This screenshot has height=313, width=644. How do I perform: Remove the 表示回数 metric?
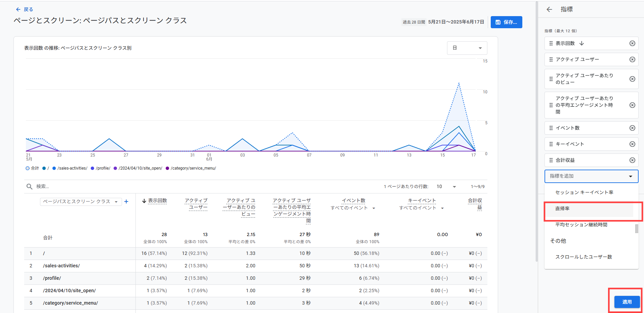[632, 43]
